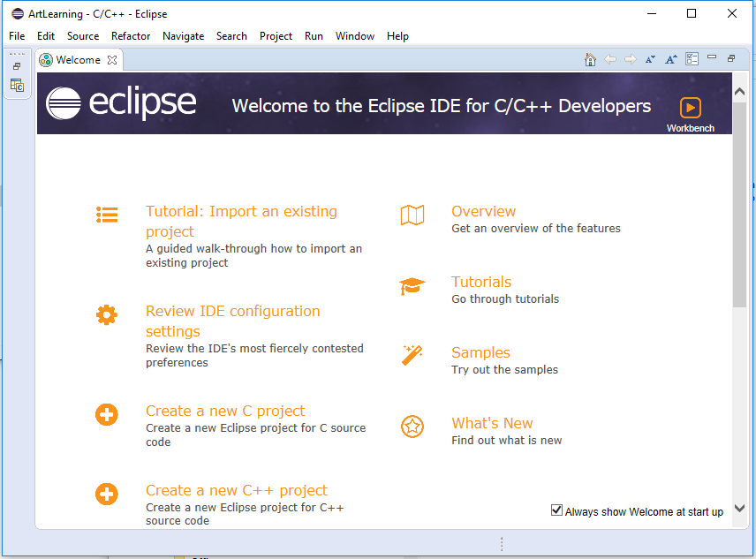Open the Refactor menu

[x=131, y=36]
